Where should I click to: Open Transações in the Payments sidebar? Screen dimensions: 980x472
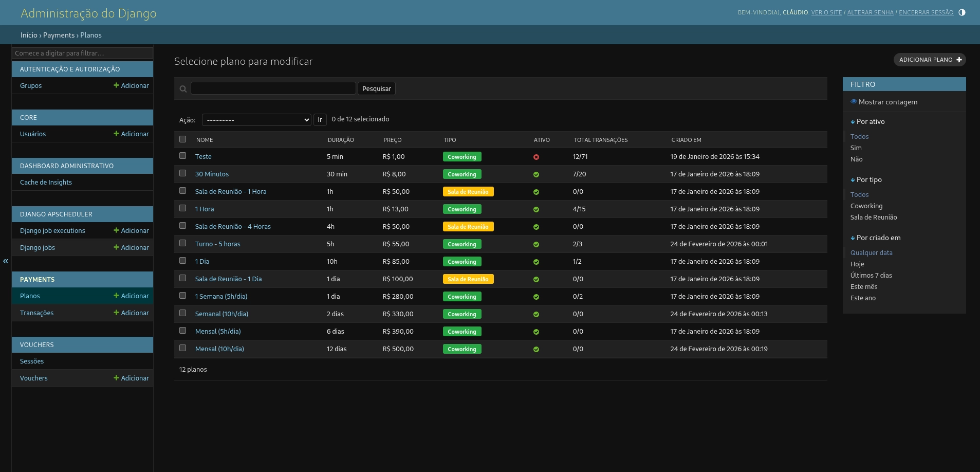coord(36,313)
